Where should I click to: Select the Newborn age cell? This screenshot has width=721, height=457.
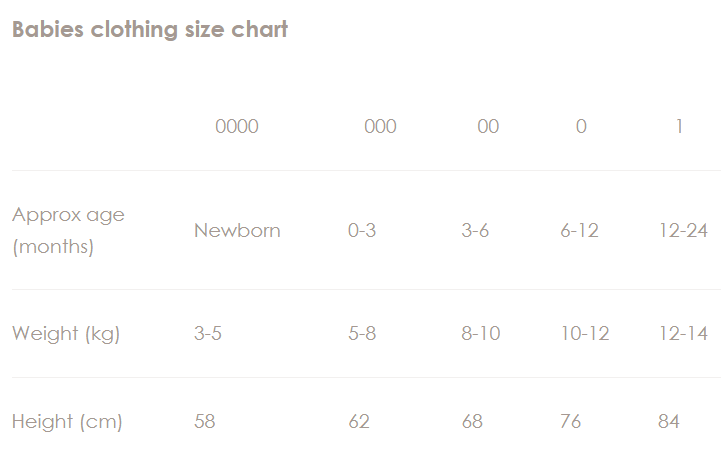237,230
